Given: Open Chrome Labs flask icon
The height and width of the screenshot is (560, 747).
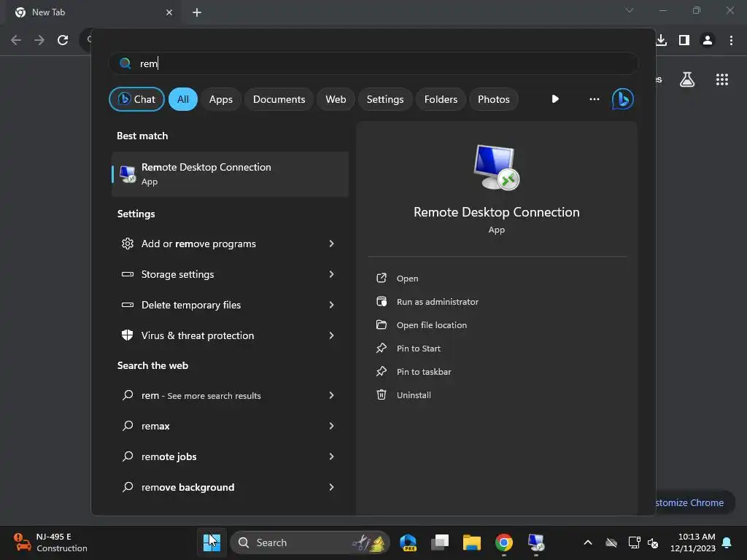Looking at the screenshot, I should [687, 79].
